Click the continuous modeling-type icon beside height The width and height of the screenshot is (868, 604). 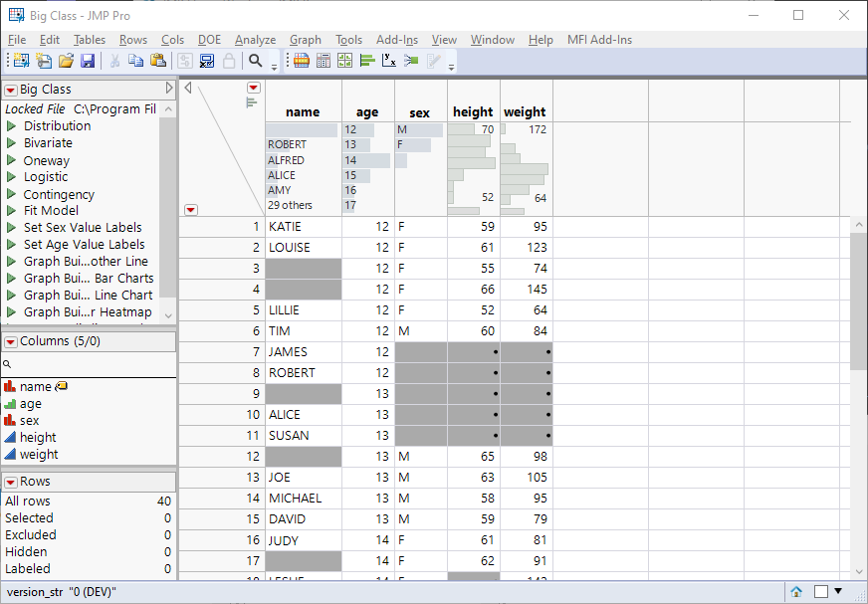pyautogui.click(x=10, y=437)
